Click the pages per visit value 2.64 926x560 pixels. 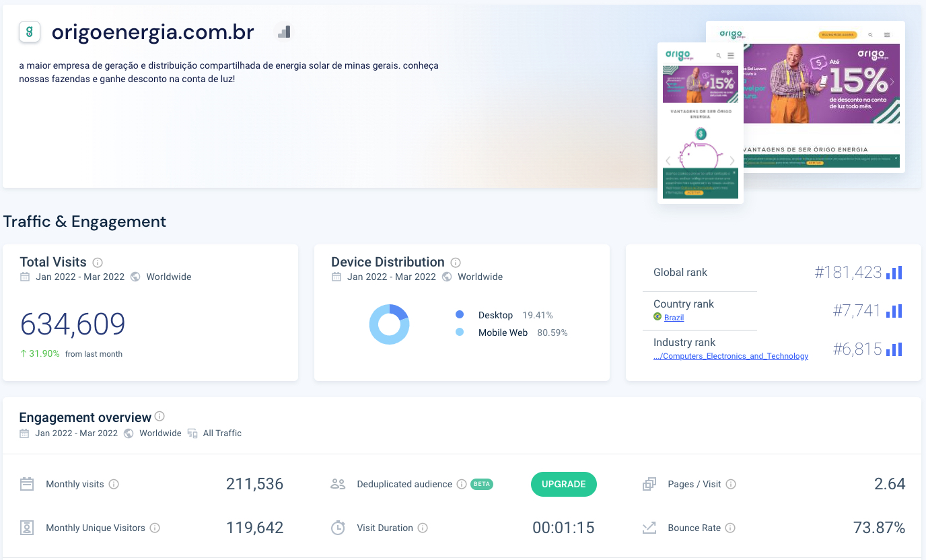pyautogui.click(x=890, y=484)
